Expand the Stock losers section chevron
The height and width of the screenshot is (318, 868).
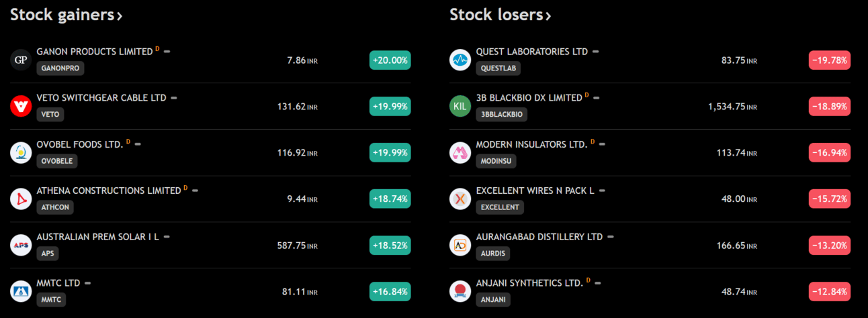click(x=548, y=16)
